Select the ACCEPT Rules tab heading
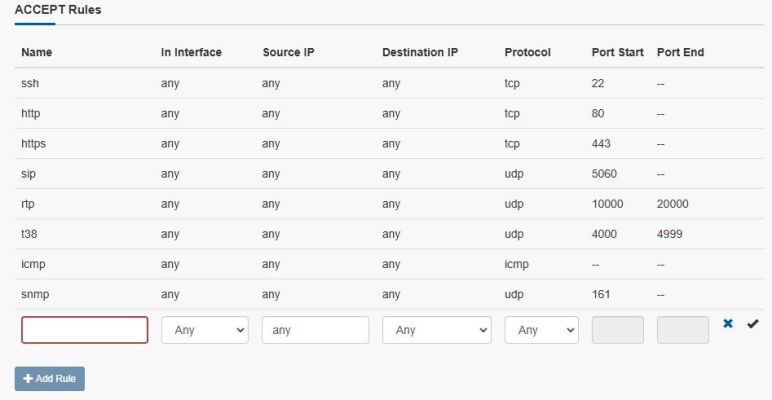 click(x=58, y=10)
